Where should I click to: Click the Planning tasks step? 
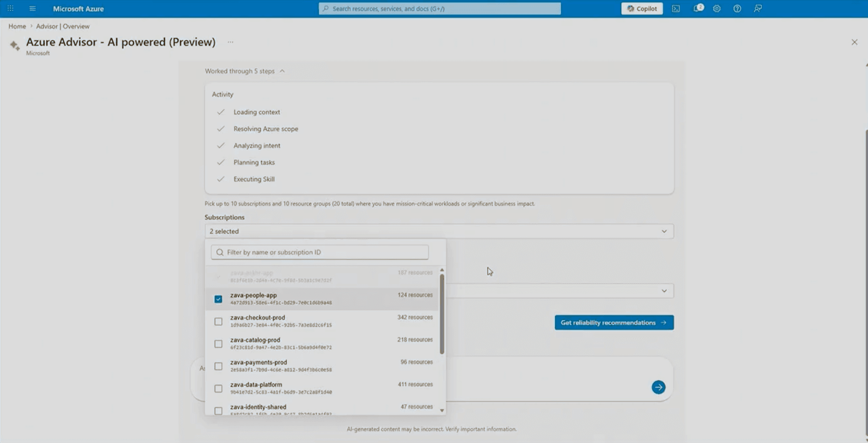[254, 163]
